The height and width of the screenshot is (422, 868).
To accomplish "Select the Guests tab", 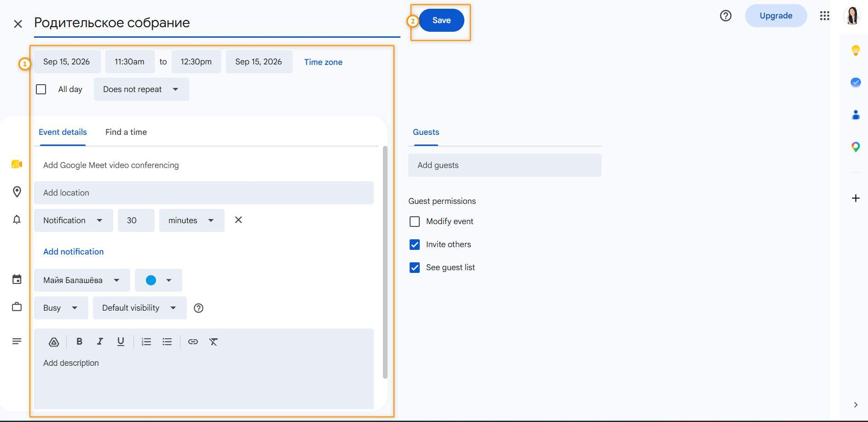I will tap(426, 132).
